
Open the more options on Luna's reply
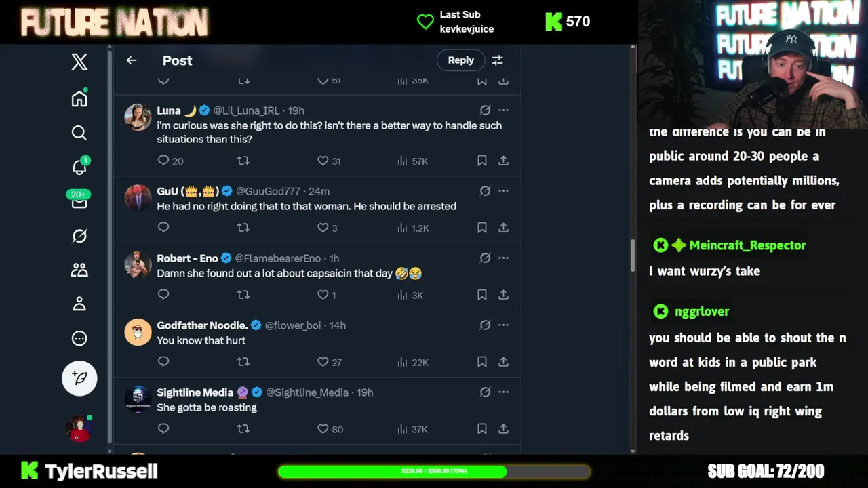pyautogui.click(x=503, y=110)
